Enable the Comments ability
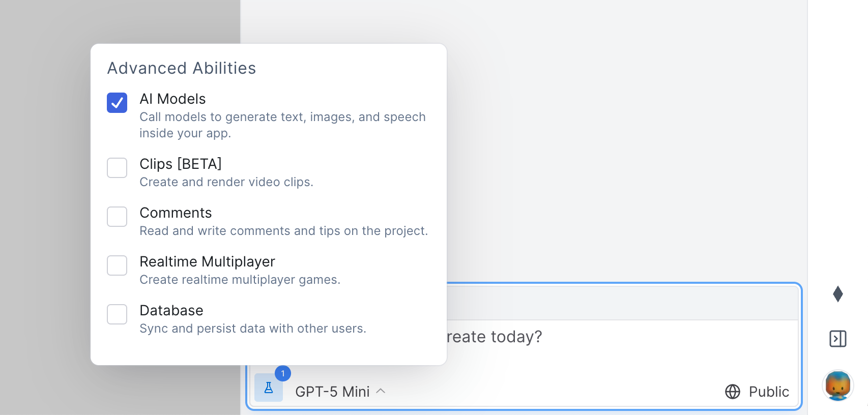The height and width of the screenshot is (415, 868). click(x=117, y=217)
